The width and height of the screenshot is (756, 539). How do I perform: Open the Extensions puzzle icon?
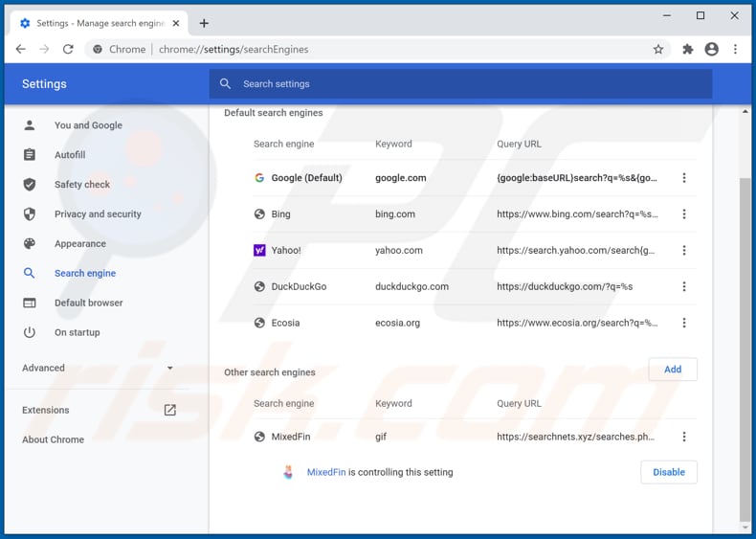pyautogui.click(x=688, y=49)
